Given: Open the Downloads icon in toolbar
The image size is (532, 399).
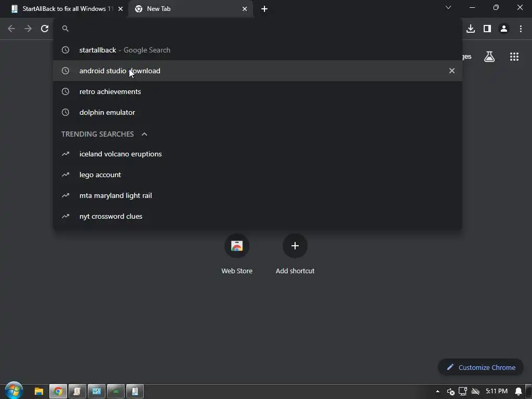Looking at the screenshot, I should (x=471, y=29).
